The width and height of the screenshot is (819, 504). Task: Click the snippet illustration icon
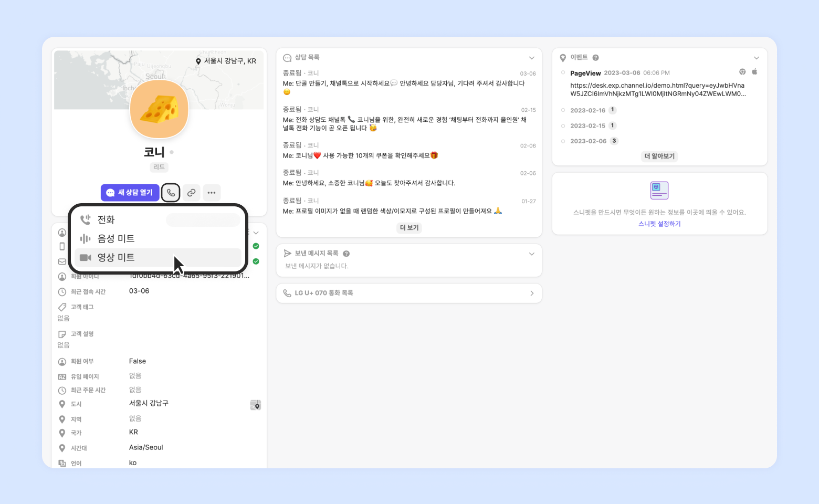[x=659, y=191]
